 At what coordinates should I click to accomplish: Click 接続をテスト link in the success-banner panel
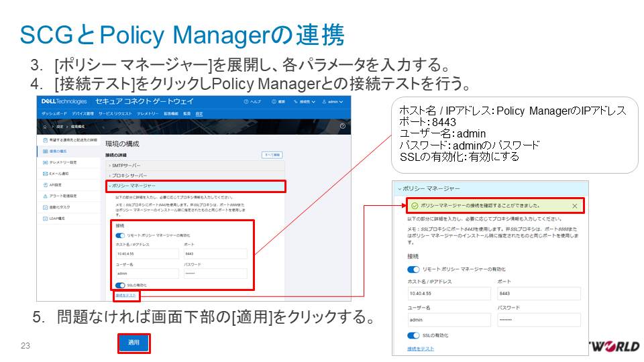pyautogui.click(x=421, y=349)
